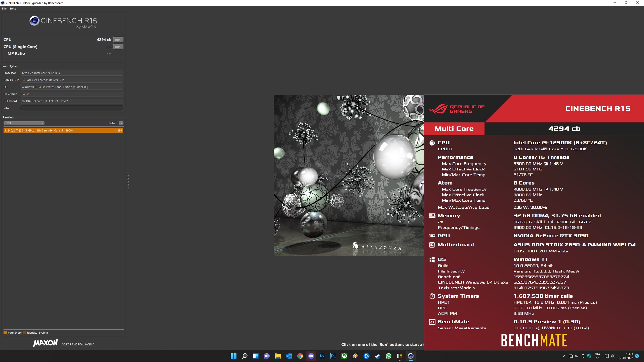The width and height of the screenshot is (644, 362).
Task: Open the CPU ranking dropdown
Action: click(24, 123)
